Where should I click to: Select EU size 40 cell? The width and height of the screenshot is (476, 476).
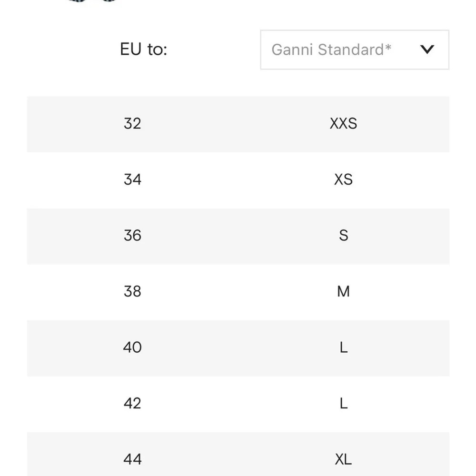[132, 347]
